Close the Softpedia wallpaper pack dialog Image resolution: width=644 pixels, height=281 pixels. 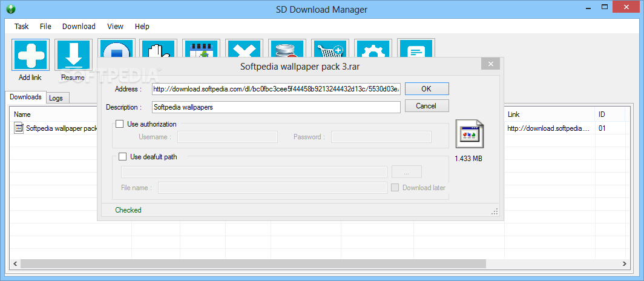(x=490, y=64)
